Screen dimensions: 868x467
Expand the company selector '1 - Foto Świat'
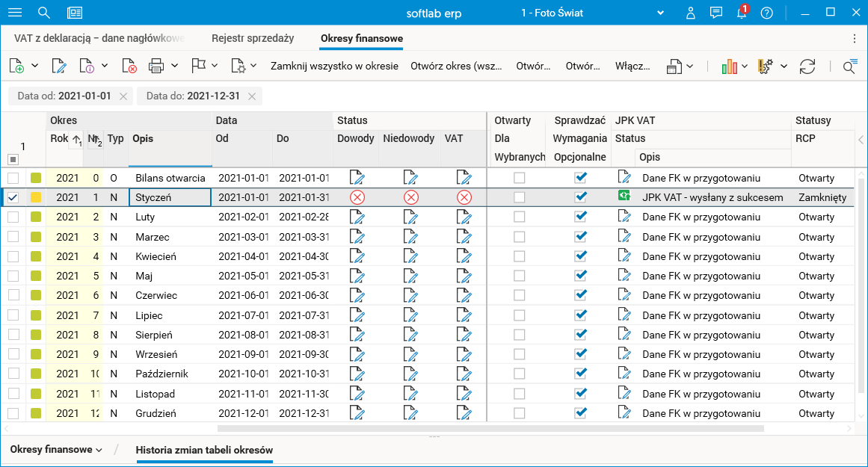(x=660, y=13)
